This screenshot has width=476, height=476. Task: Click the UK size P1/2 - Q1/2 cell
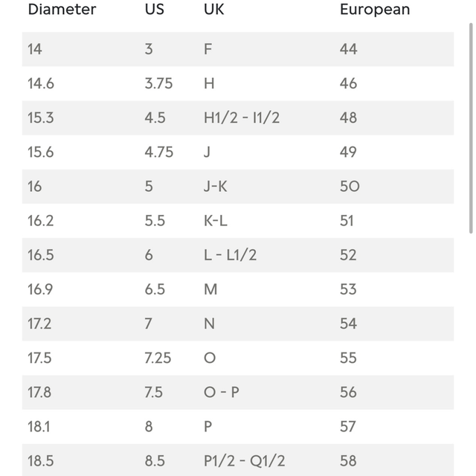point(245,461)
